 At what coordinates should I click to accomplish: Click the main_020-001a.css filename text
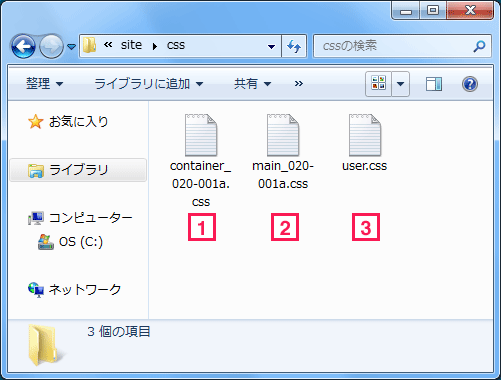tap(283, 175)
